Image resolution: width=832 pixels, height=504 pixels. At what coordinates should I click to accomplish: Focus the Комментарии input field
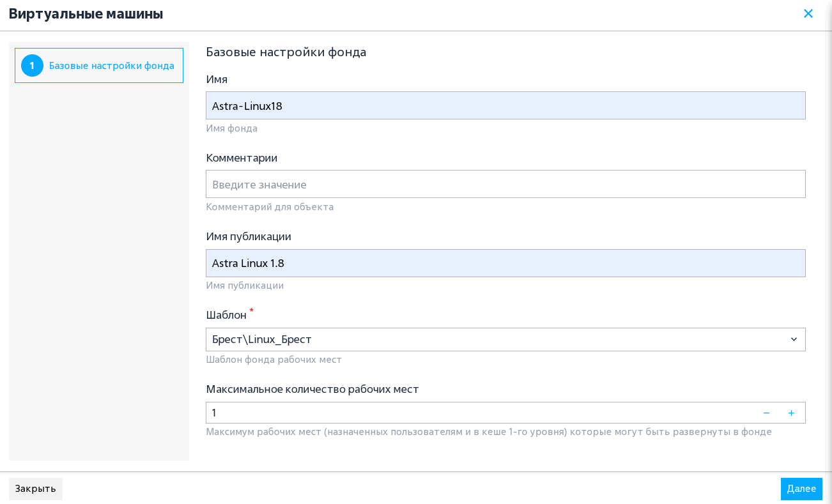505,184
